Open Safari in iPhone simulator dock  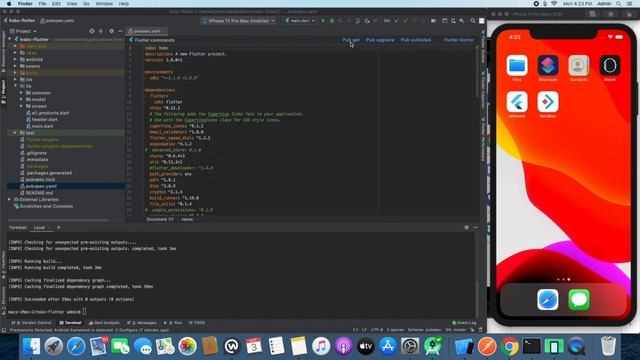[548, 300]
